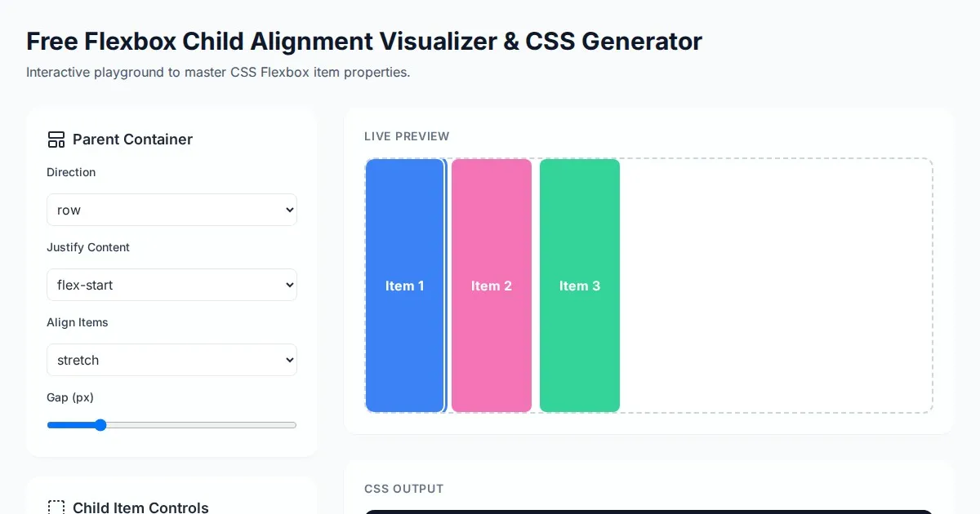
Task: Click the interactive playground subtitle text
Action: point(218,72)
